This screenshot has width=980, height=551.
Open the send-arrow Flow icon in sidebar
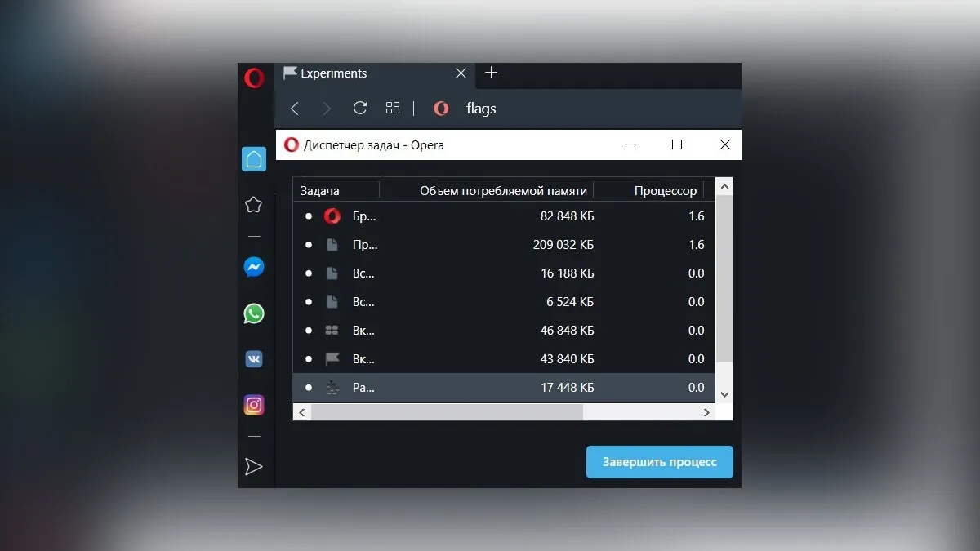(254, 466)
